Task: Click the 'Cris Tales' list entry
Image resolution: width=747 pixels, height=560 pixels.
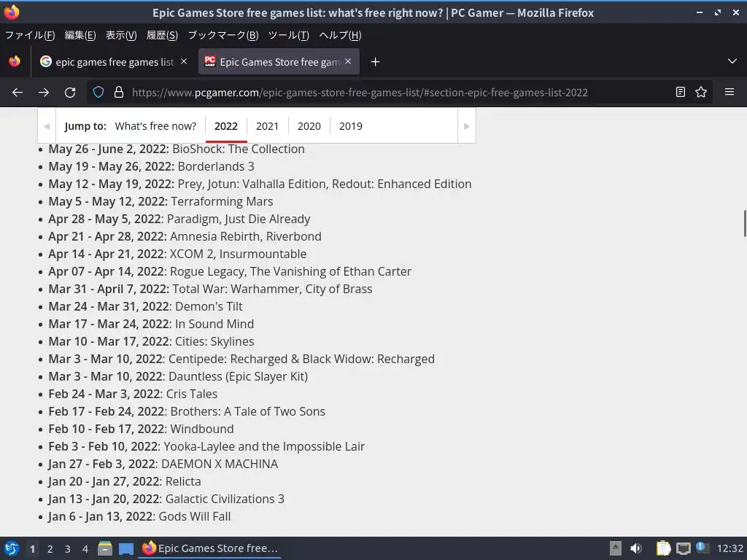Action: click(x=192, y=394)
